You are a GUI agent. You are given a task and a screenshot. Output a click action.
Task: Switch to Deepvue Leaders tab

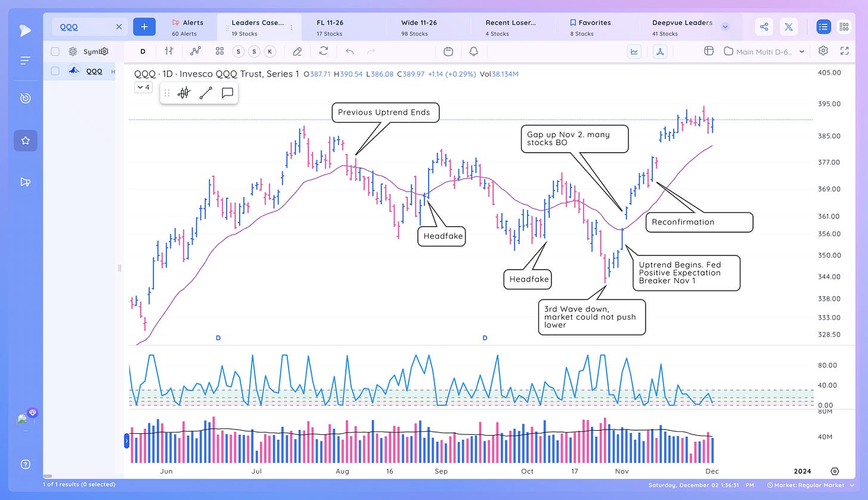tap(682, 27)
